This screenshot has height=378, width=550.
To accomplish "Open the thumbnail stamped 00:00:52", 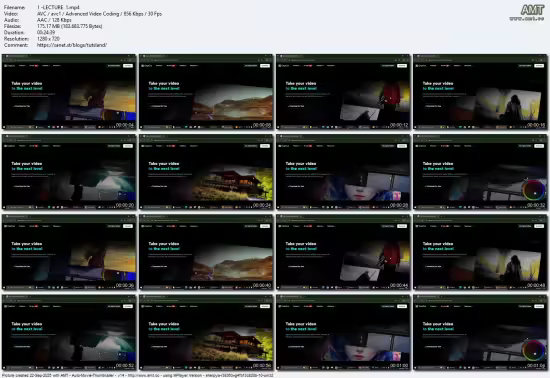I will tap(69, 332).
